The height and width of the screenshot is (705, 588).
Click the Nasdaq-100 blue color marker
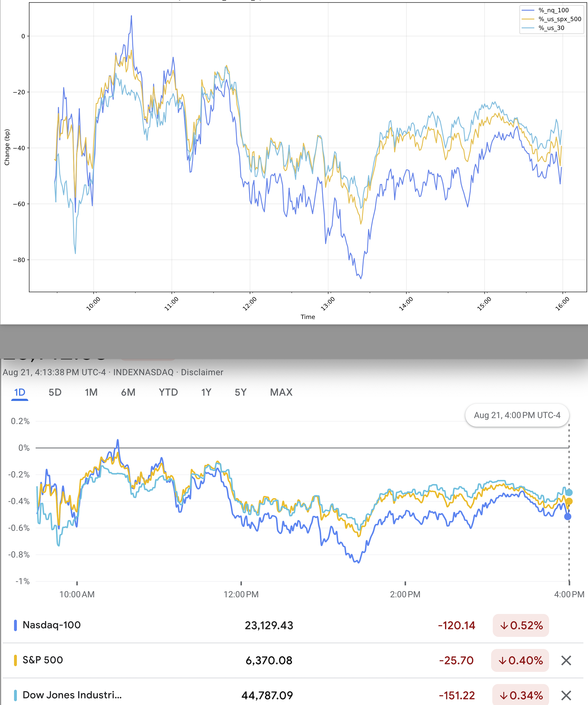[15, 625]
